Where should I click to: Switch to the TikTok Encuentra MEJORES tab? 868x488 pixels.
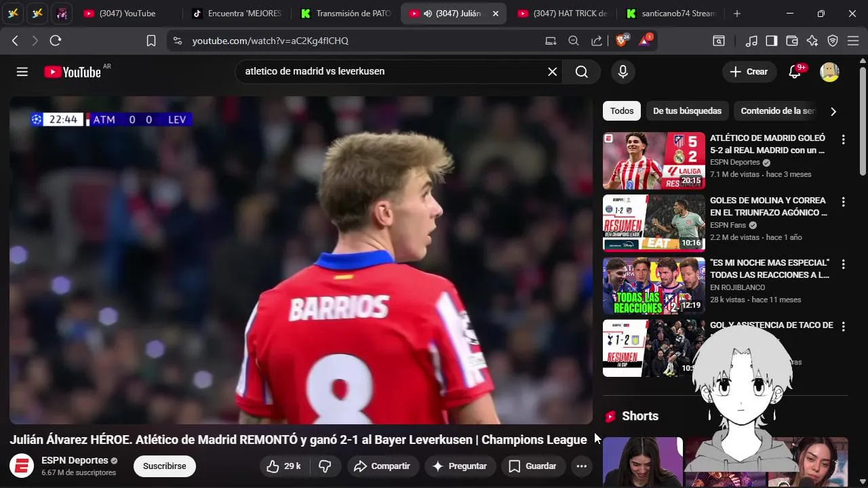pos(237,14)
